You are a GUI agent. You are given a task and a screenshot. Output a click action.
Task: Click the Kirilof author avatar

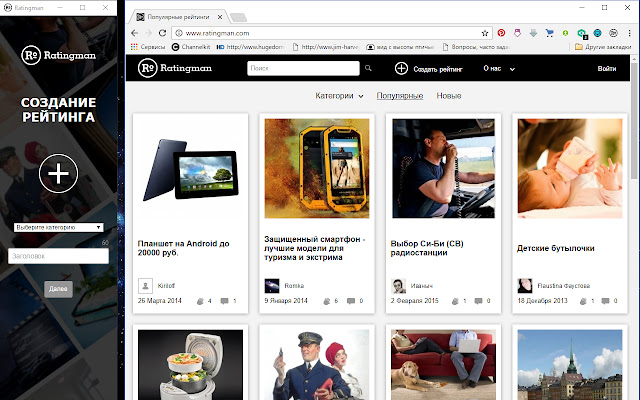[145, 286]
